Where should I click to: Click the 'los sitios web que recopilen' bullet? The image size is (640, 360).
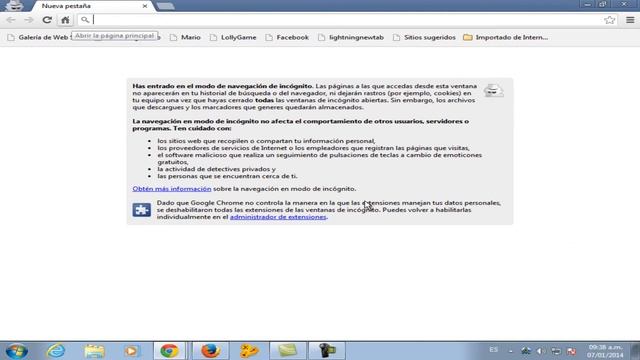pos(266,141)
